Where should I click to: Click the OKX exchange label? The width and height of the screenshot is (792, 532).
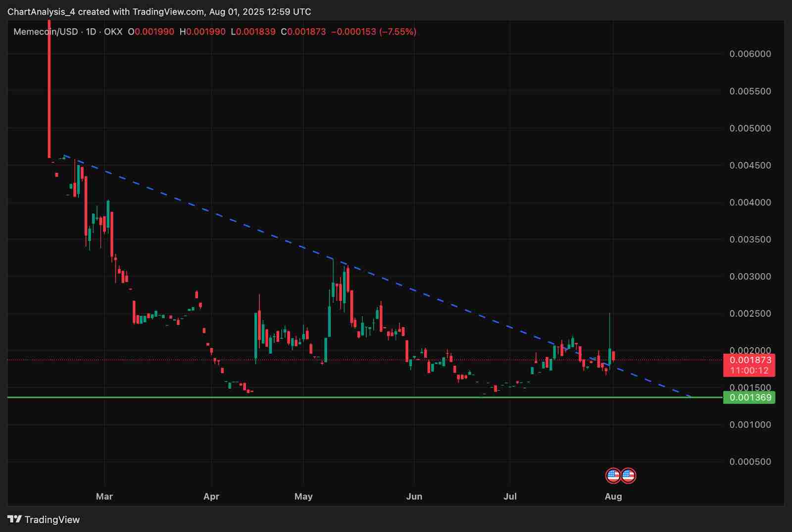[113, 32]
